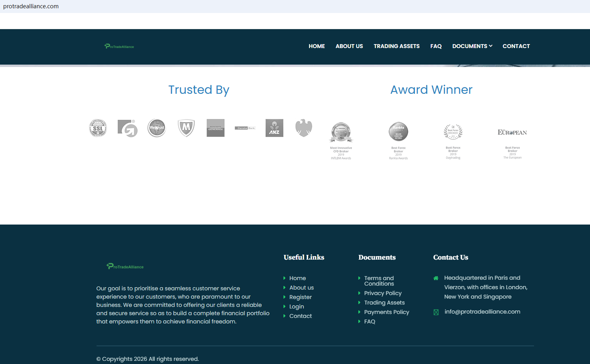The width and height of the screenshot is (590, 364).
Task: Open the footer Contact link under Useful Links
Action: 300,316
